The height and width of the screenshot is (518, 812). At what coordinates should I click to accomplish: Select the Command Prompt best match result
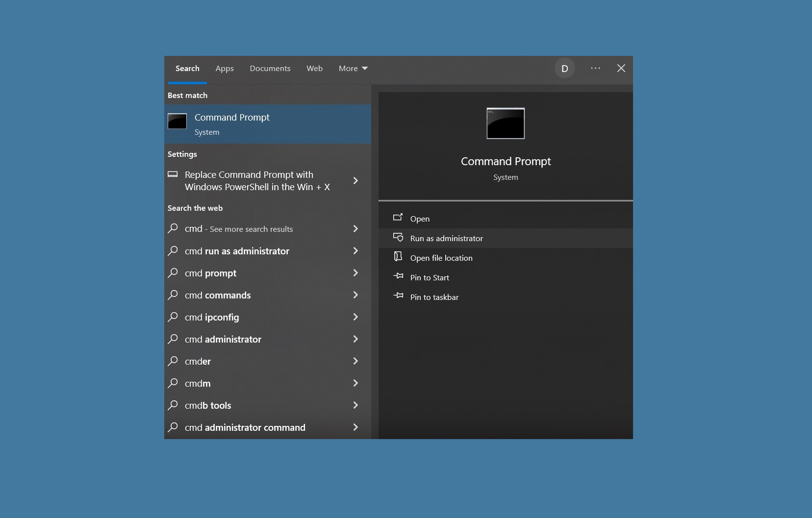(268, 124)
